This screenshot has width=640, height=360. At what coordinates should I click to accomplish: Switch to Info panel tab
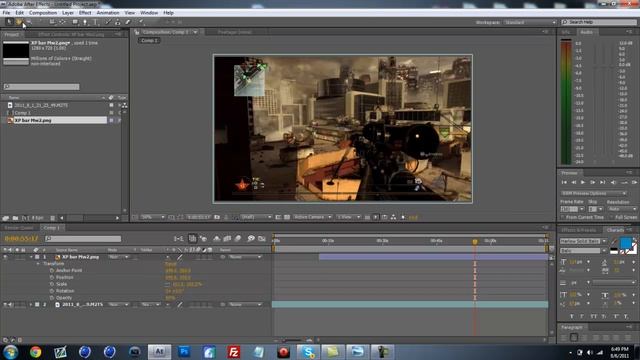(x=566, y=32)
